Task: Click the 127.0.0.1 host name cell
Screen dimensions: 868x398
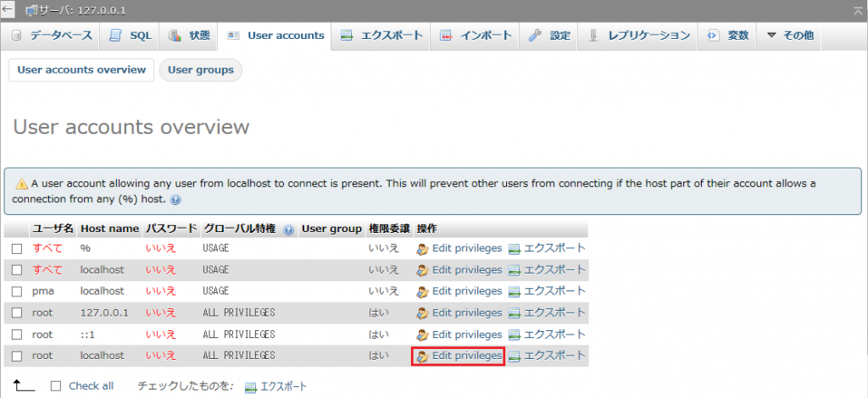Action: pos(104,312)
